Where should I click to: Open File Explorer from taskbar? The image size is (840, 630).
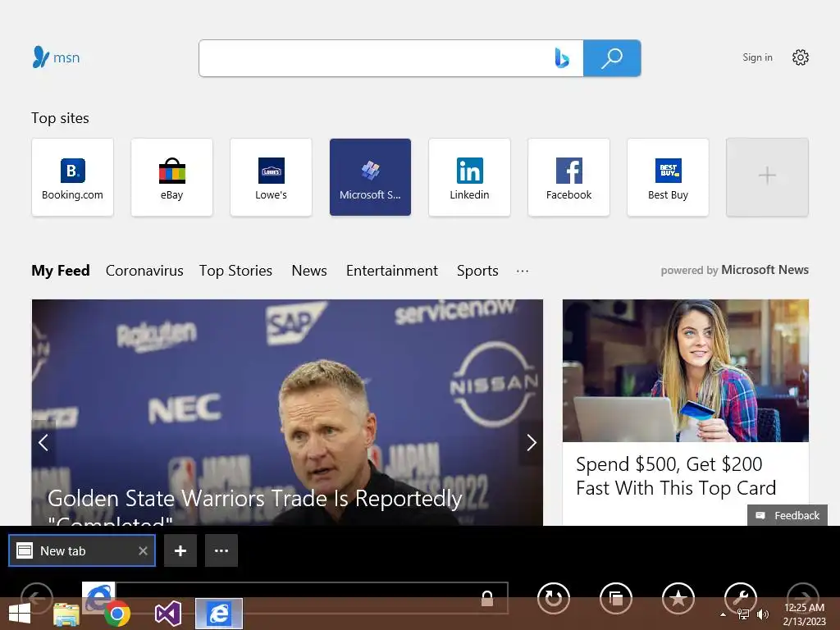pyautogui.click(x=66, y=614)
